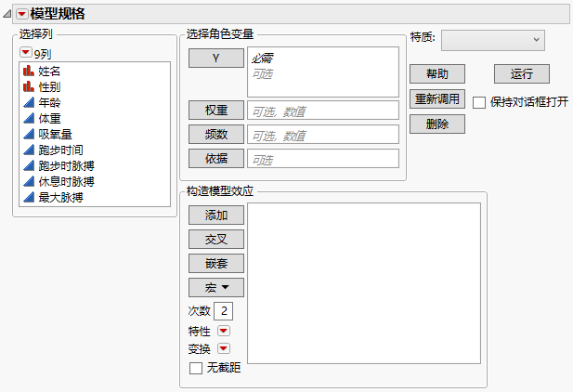Viewport: 573px width, 392px height.
Task: Select the 休息时脉搏 column name
Action: click(x=66, y=181)
